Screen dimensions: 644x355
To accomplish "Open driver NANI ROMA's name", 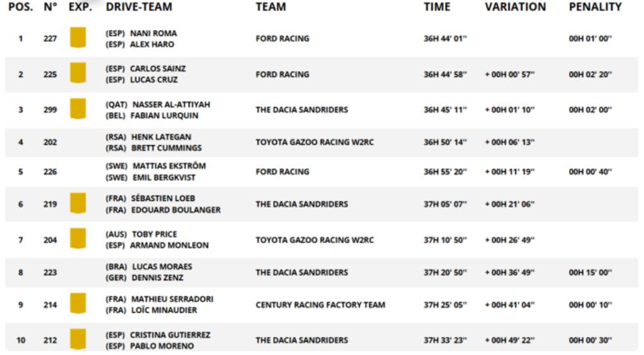I will 153,33.
